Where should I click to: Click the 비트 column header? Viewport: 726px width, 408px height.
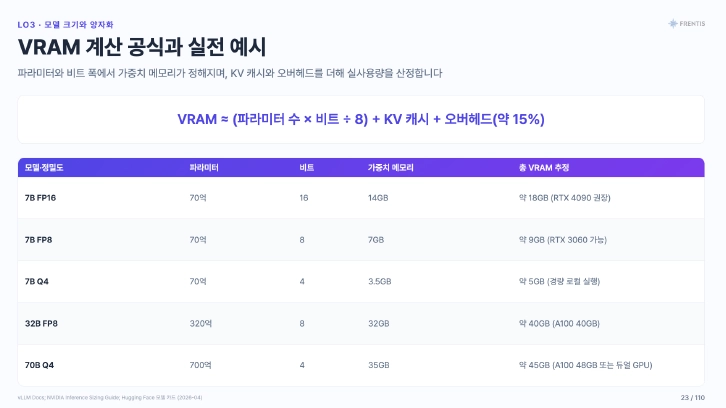point(307,168)
